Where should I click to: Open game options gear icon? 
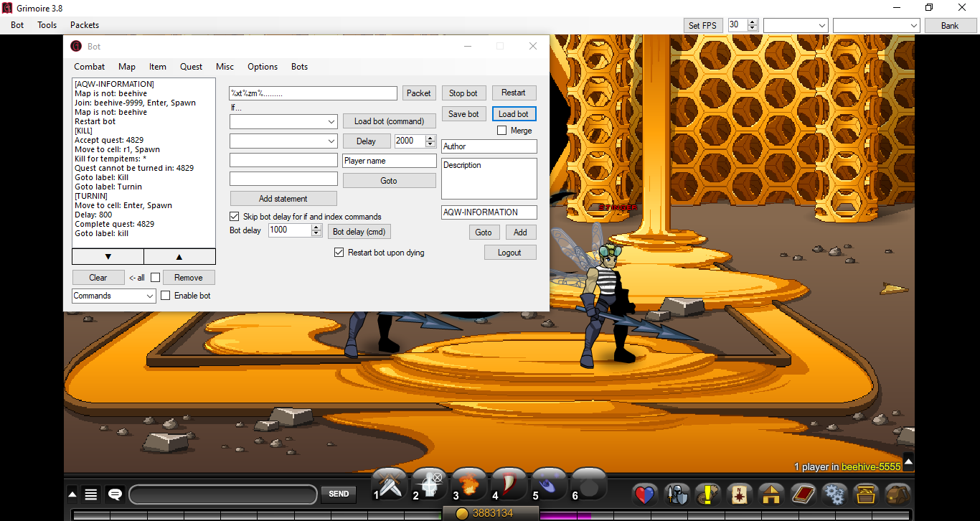point(834,494)
